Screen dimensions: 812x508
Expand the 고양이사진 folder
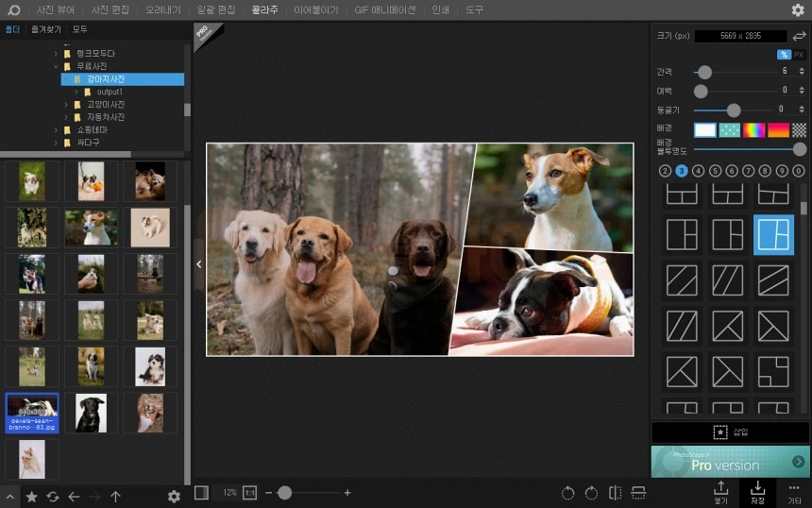click(66, 105)
